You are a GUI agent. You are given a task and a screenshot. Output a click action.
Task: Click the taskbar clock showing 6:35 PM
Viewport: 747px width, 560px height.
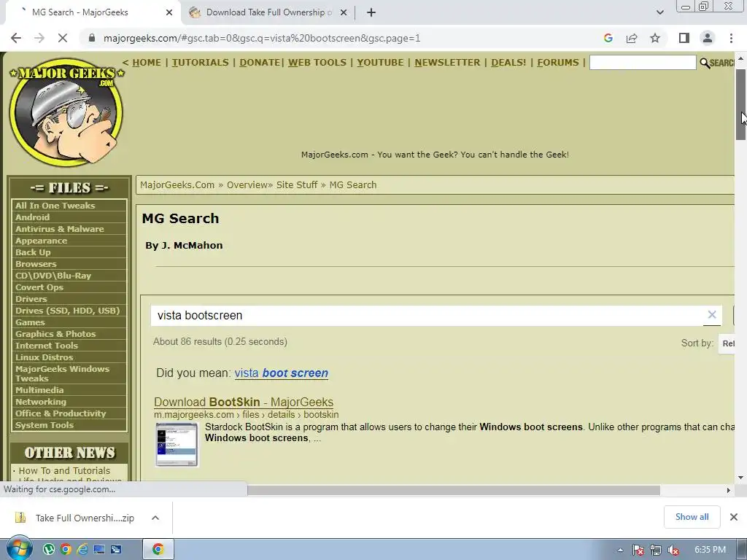point(710,550)
